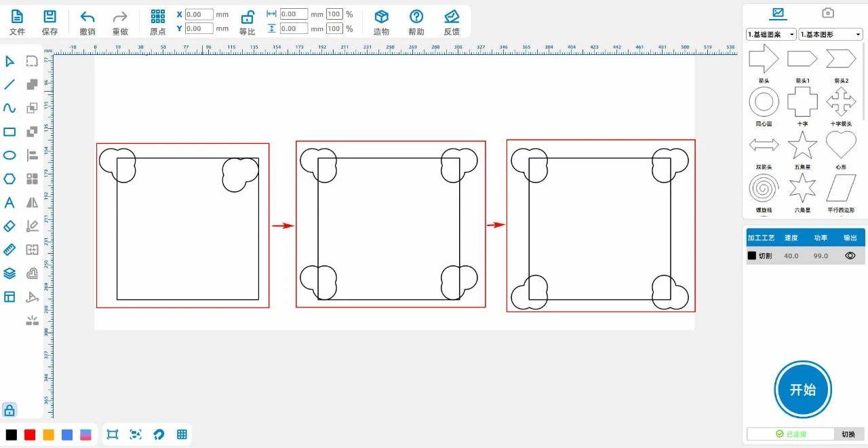868x448 pixels.
Task: Click the 撤销 undo button
Action: 87,21
